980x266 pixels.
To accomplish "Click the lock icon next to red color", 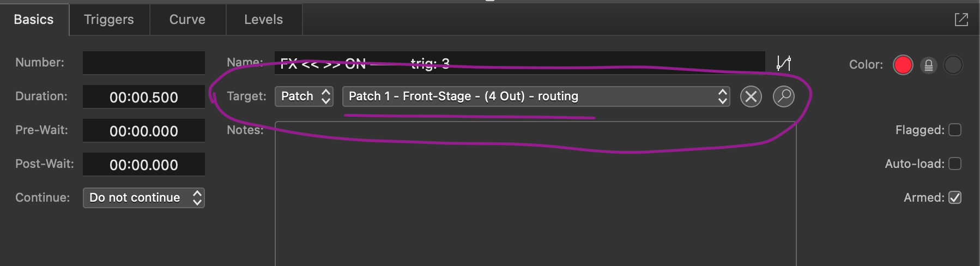I will (x=928, y=65).
